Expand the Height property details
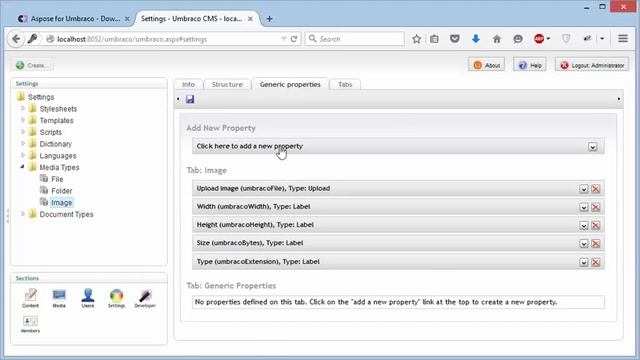 (584, 226)
